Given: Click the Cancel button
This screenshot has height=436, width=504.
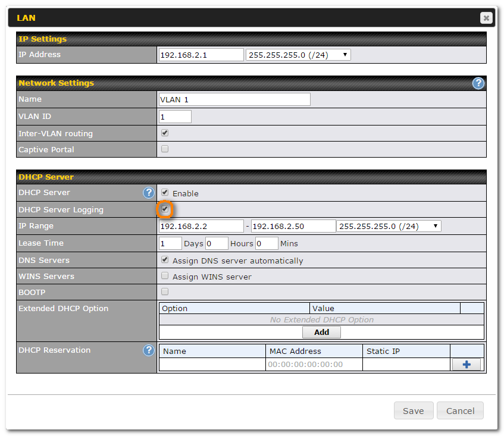Looking at the screenshot, I should [x=460, y=410].
